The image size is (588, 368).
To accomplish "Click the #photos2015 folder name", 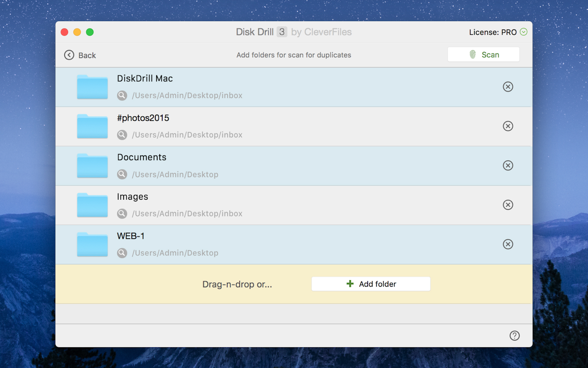I will [x=143, y=118].
